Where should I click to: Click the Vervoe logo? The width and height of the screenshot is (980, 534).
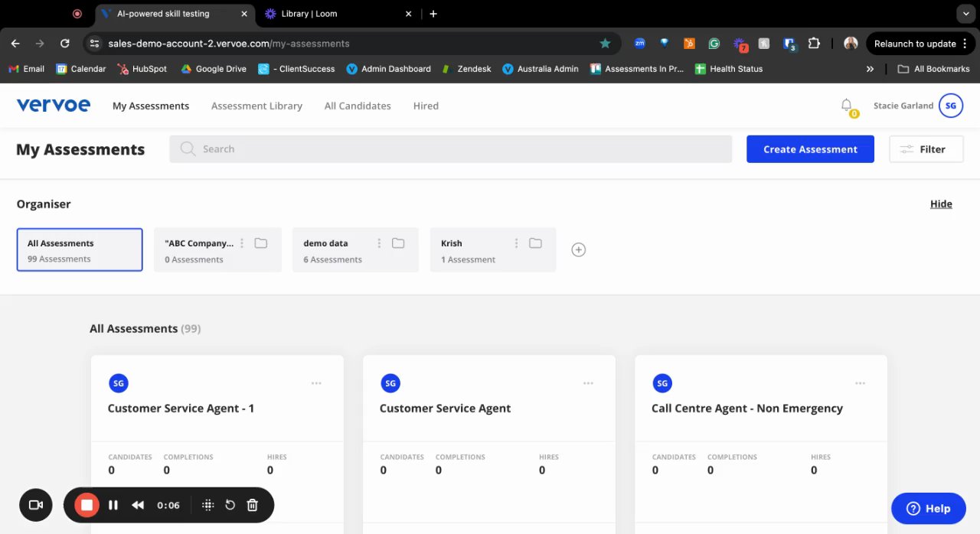tap(53, 106)
